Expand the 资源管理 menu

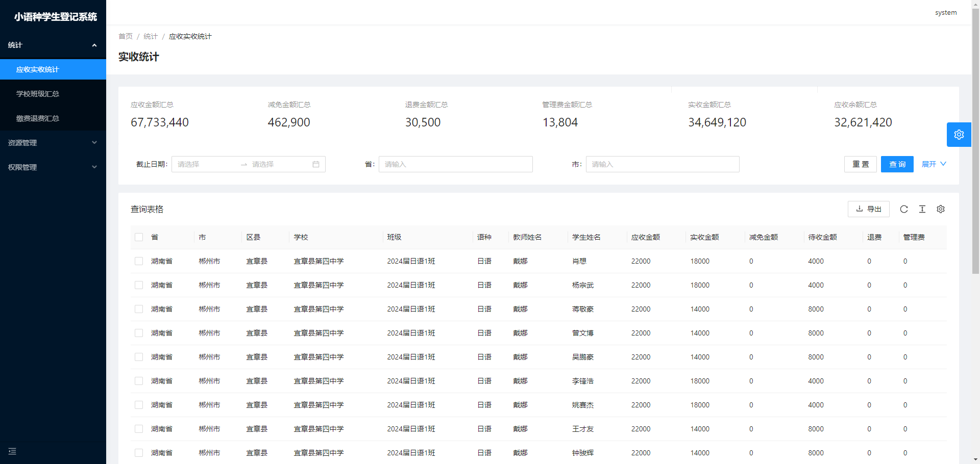(53, 143)
